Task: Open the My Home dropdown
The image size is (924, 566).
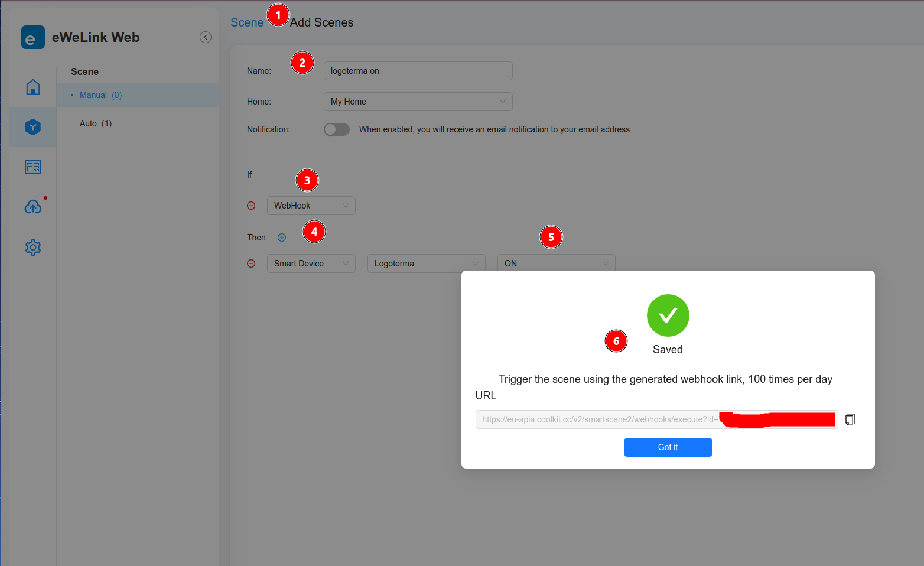Action: point(418,102)
